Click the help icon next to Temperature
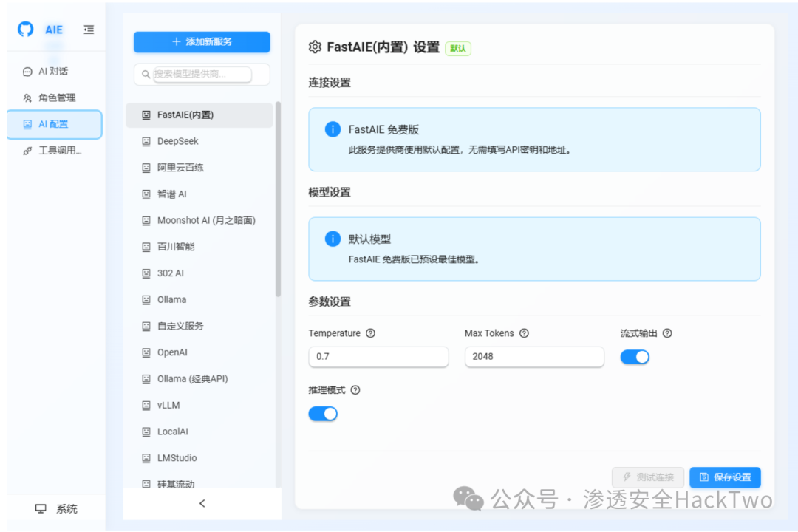798x532 pixels. [x=369, y=333]
